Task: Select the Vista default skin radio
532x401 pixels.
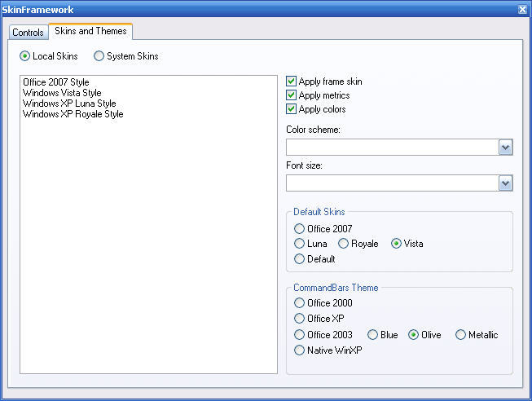Action: tap(396, 244)
